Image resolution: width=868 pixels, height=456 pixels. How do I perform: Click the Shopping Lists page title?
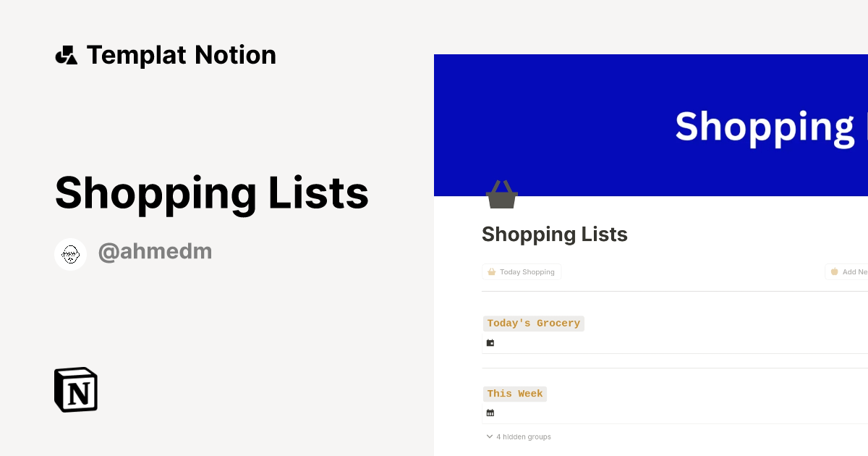(554, 234)
